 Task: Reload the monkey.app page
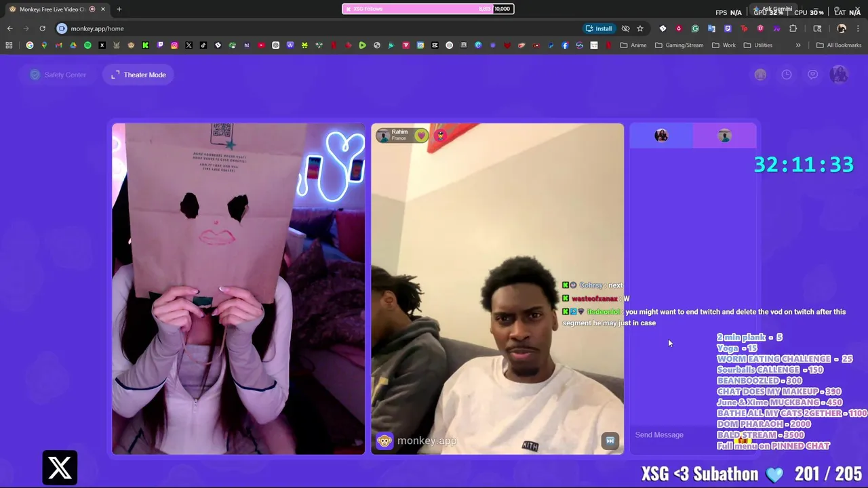click(x=42, y=28)
